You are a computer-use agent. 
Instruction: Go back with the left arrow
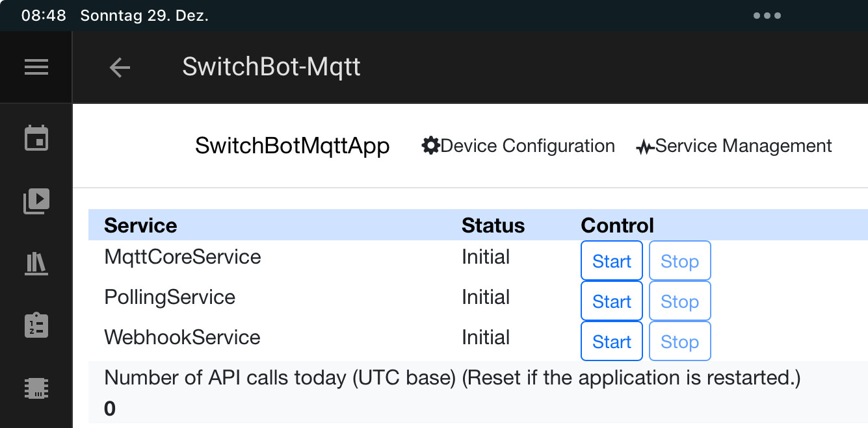coord(120,67)
